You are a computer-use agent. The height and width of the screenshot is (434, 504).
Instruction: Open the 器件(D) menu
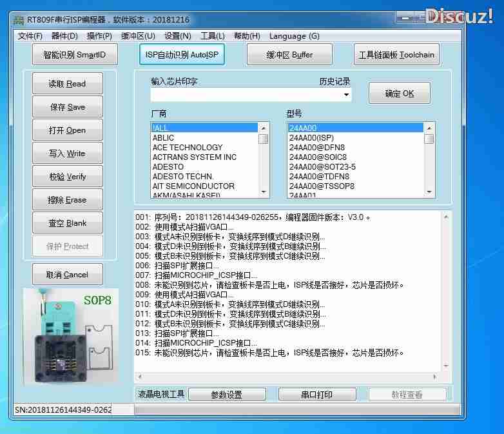[x=64, y=36]
